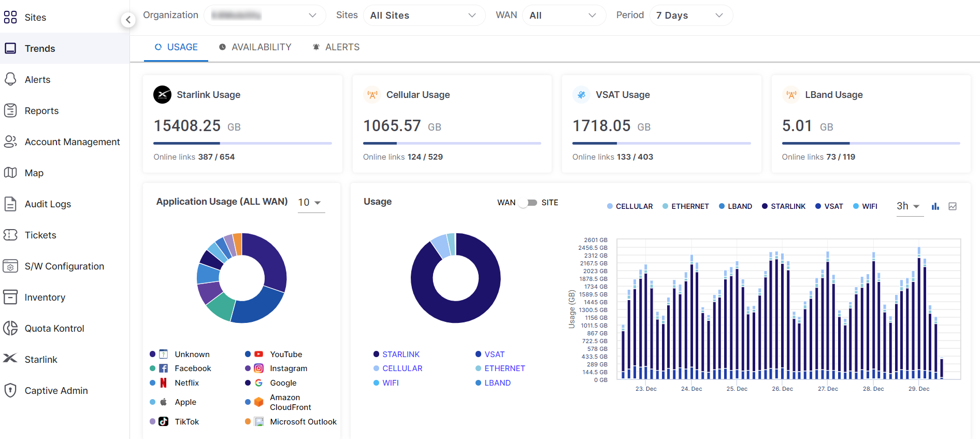Open Captive Admin shield icon
The height and width of the screenshot is (439, 980).
[x=10, y=390]
